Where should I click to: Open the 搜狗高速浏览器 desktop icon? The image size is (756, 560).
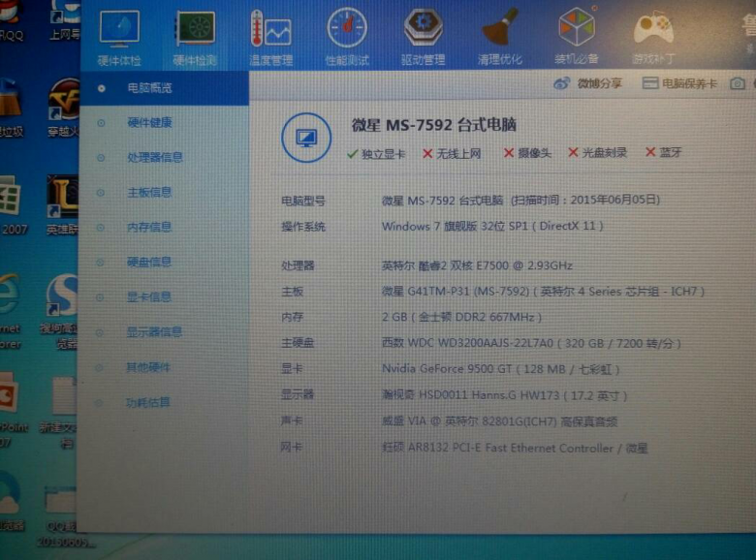coord(60,311)
